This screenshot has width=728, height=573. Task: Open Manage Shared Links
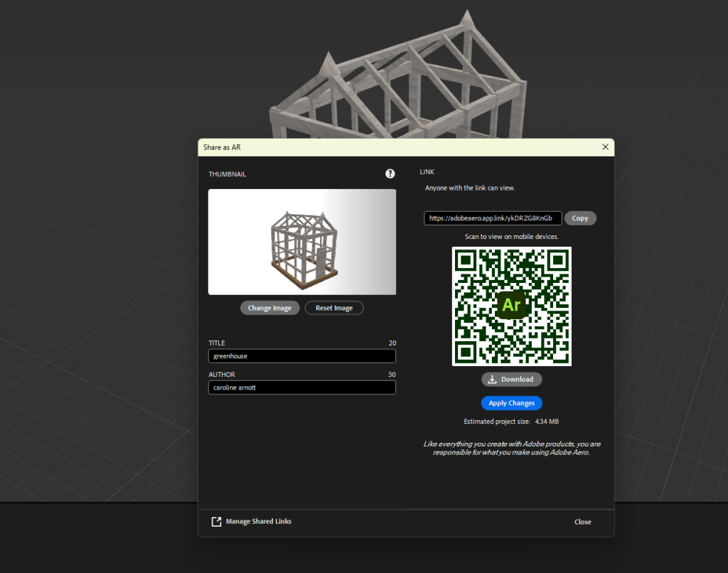(259, 521)
